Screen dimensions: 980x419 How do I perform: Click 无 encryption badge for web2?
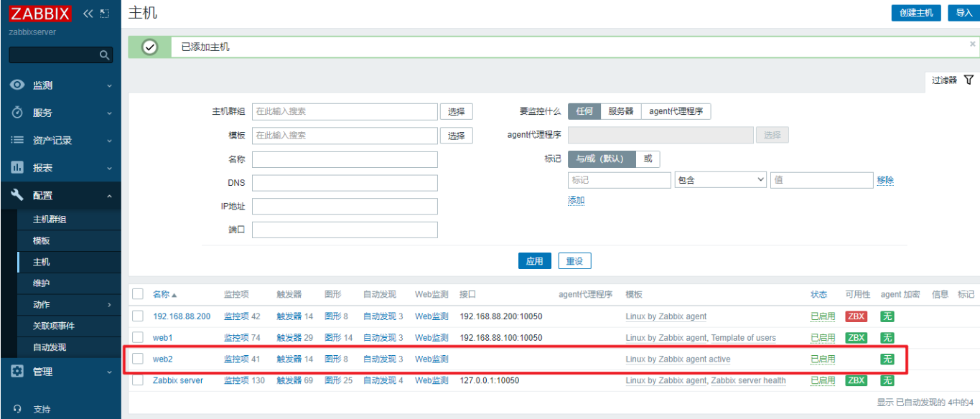(x=887, y=359)
